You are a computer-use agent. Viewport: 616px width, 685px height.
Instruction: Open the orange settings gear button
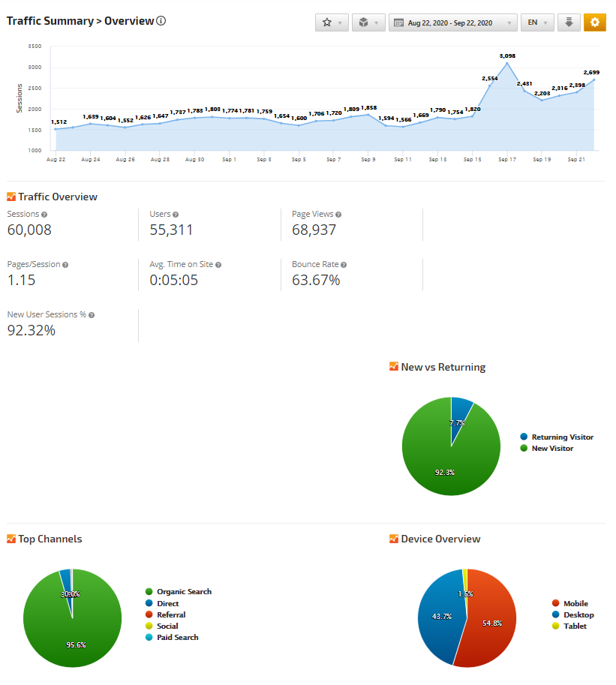pyautogui.click(x=594, y=23)
